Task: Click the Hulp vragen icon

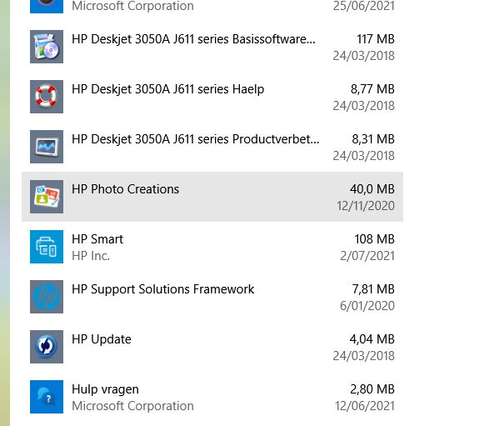Action: 47,397
